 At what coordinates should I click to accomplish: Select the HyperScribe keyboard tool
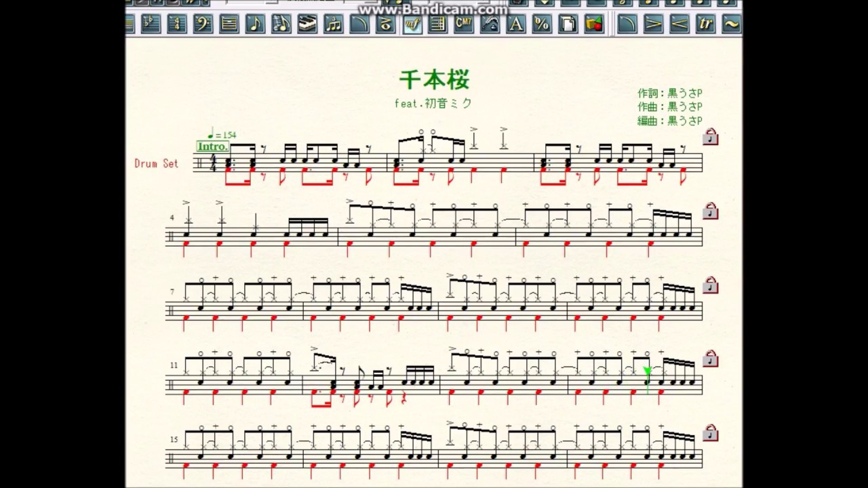(307, 24)
